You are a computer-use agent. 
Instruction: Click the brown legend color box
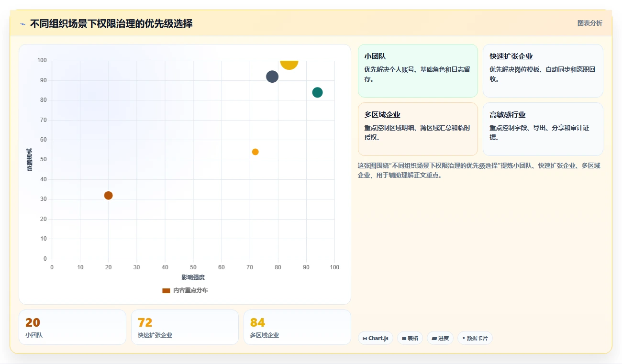(x=166, y=291)
